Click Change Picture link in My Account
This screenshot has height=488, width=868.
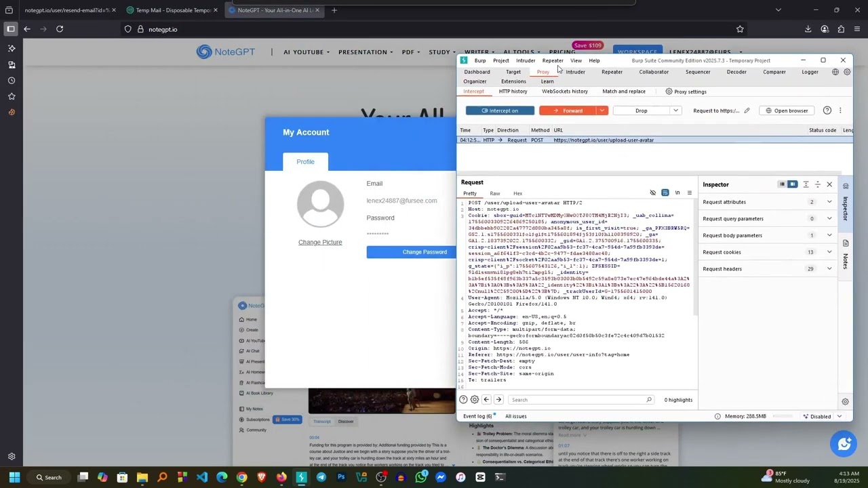pos(320,243)
